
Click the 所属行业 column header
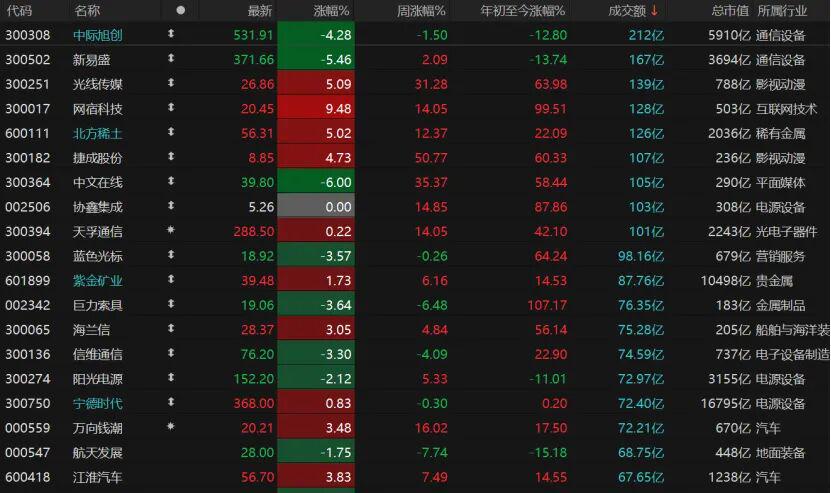tap(784, 11)
